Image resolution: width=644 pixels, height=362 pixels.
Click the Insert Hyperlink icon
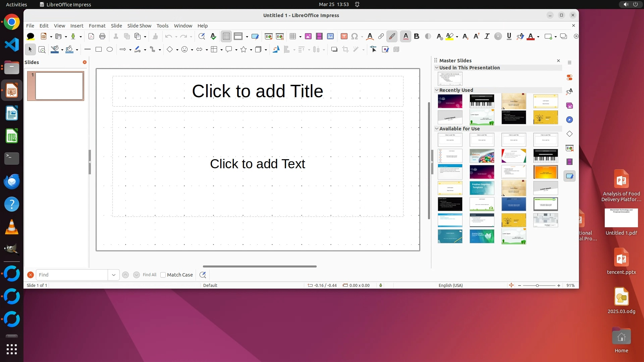(381, 36)
